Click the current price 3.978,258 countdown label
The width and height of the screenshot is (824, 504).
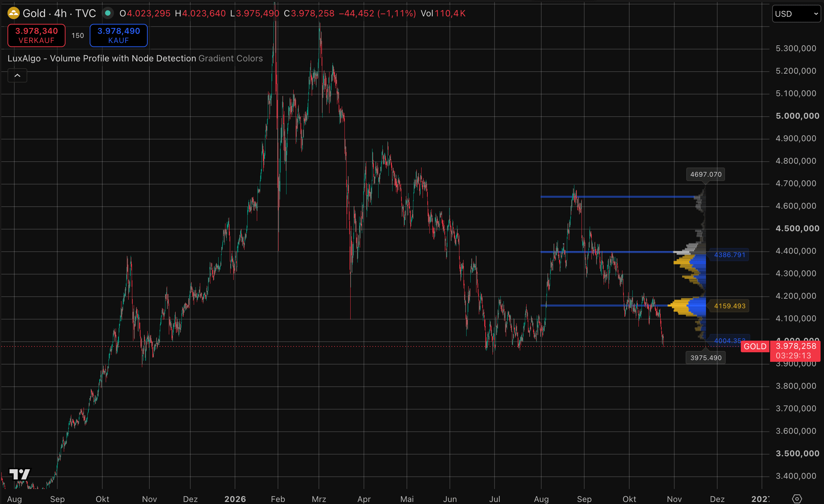point(796,351)
